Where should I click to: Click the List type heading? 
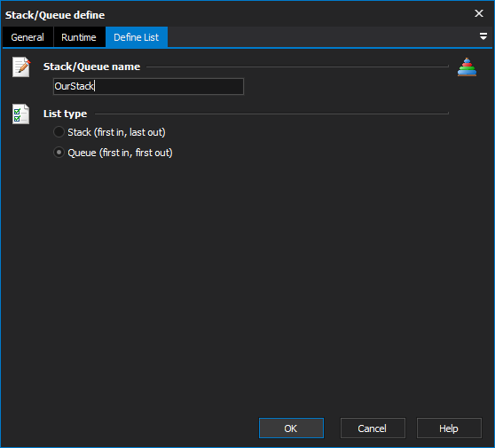65,114
